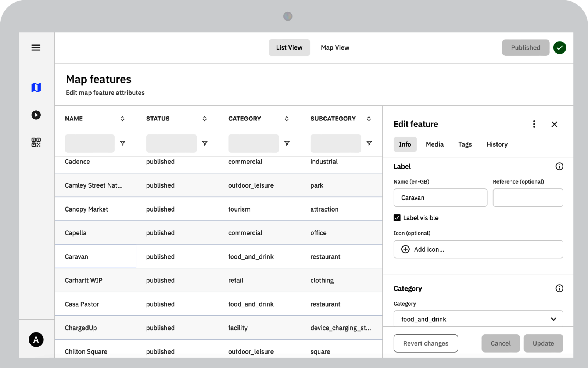Apply the SUBCATEGORY column filter icon
588x368 pixels.
(369, 143)
